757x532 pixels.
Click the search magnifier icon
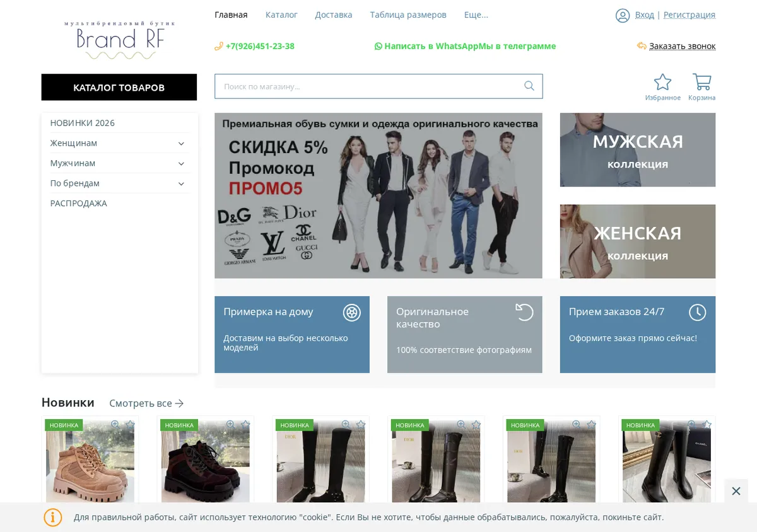pyautogui.click(x=529, y=86)
